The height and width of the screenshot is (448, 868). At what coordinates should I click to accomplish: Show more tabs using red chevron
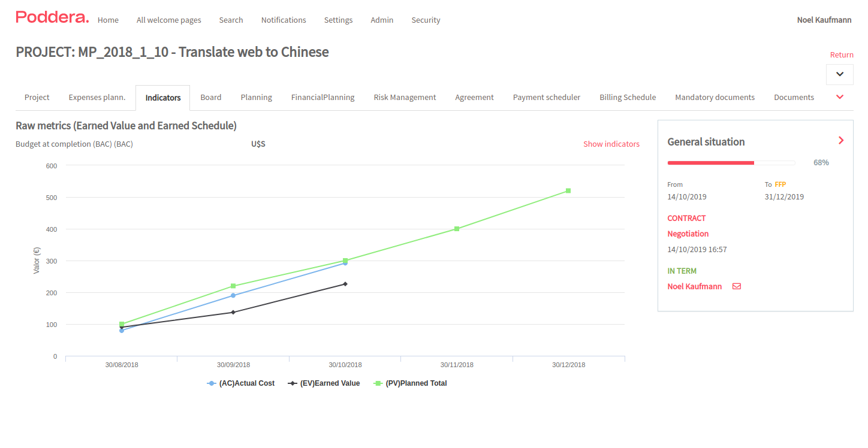(840, 97)
